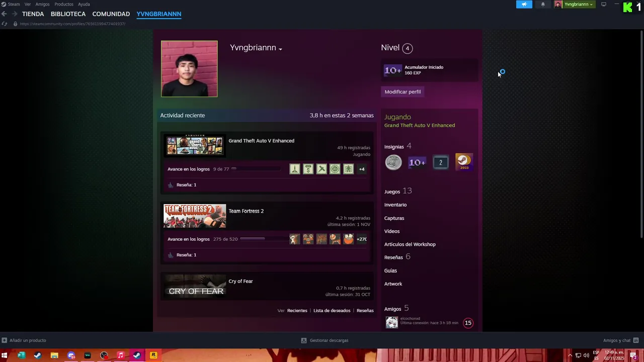The height and width of the screenshot is (362, 644).
Task: Open the Amigos 5 friends list link
Action: (x=396, y=308)
